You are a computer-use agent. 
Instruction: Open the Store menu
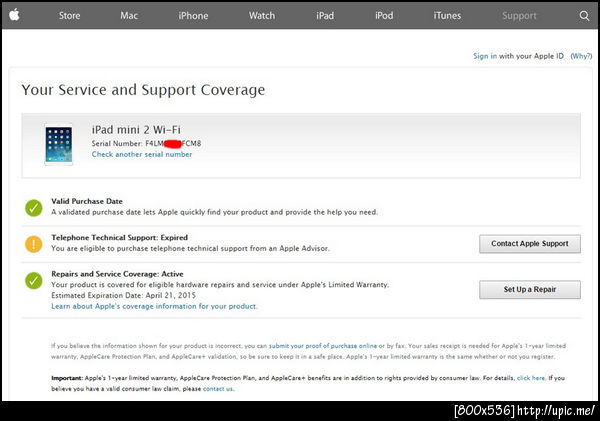(70, 16)
